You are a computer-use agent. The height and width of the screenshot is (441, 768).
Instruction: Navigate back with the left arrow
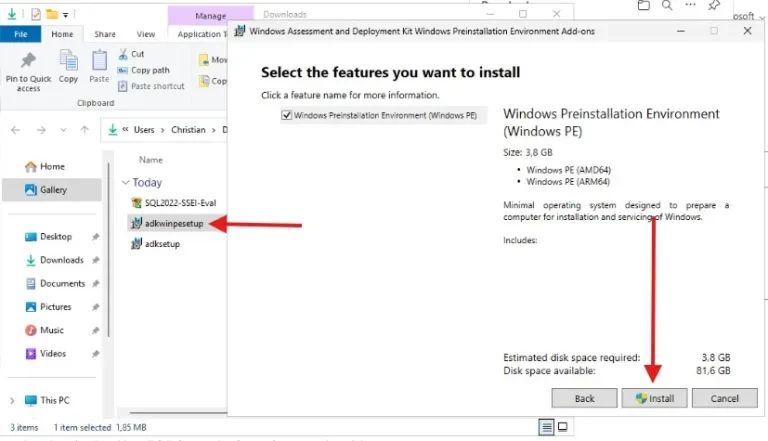16,130
